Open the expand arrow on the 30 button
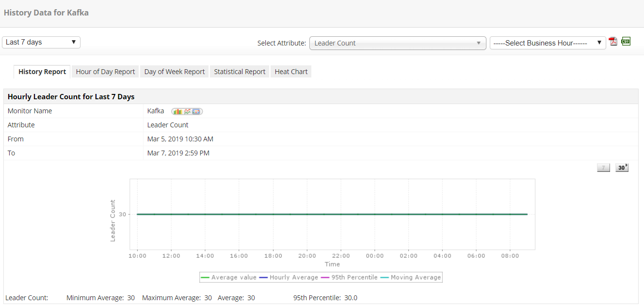The height and width of the screenshot is (306, 644). (x=627, y=165)
